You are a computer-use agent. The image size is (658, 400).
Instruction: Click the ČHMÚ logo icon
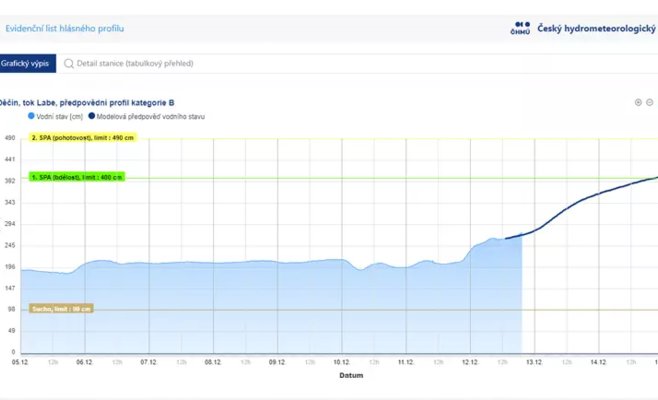[519, 29]
